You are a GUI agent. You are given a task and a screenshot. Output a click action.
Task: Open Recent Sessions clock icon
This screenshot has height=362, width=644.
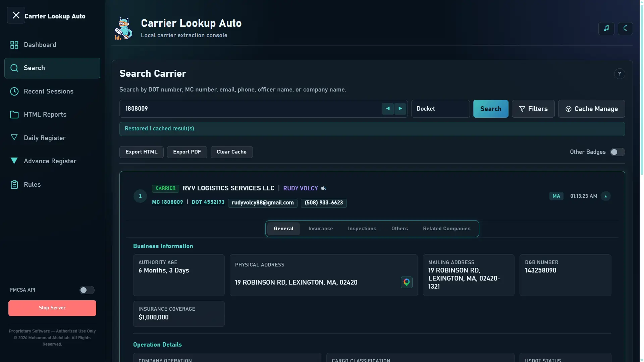14,92
